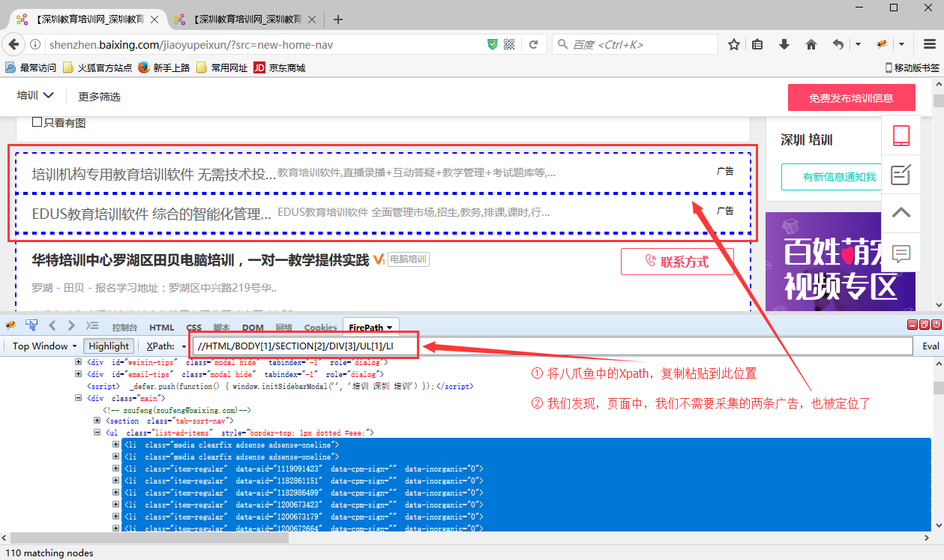
Task: Open the 京东商城 bookmark
Action: [280, 67]
